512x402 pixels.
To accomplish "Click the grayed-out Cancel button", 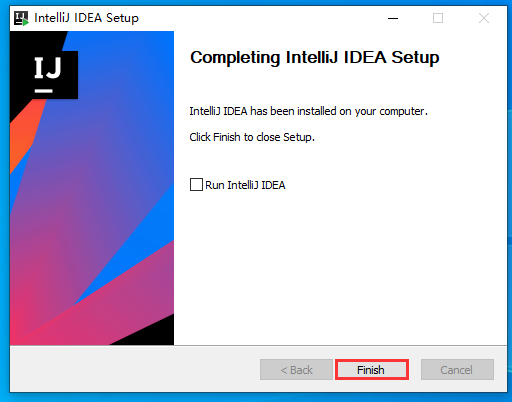I will 457,370.
